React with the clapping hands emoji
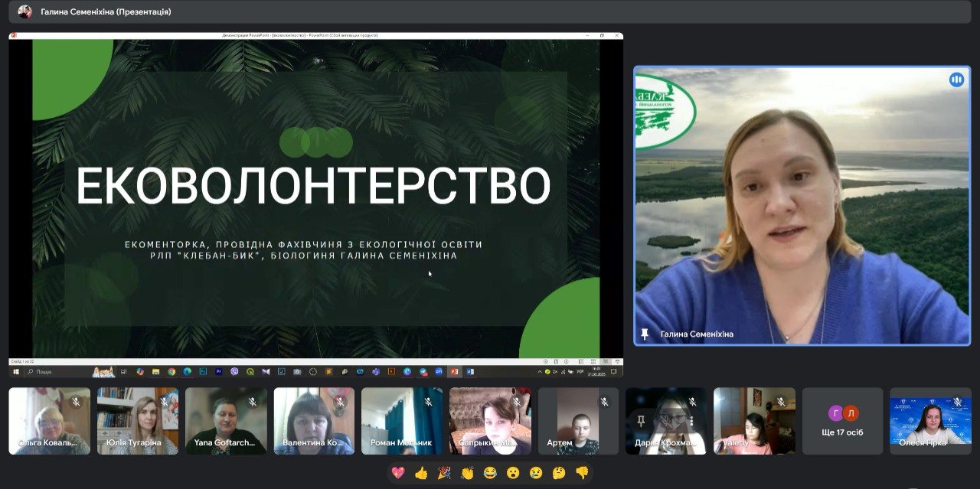Image resolution: width=980 pixels, height=489 pixels. pyautogui.click(x=467, y=473)
